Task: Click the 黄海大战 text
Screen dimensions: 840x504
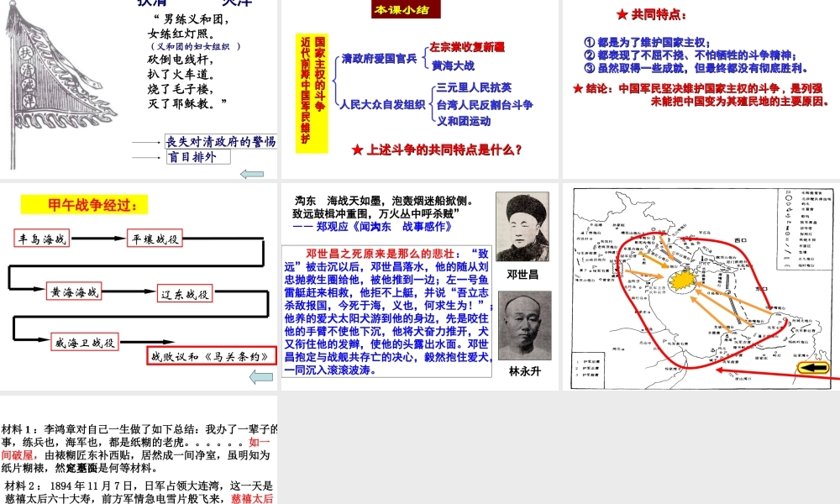Action: [454, 66]
